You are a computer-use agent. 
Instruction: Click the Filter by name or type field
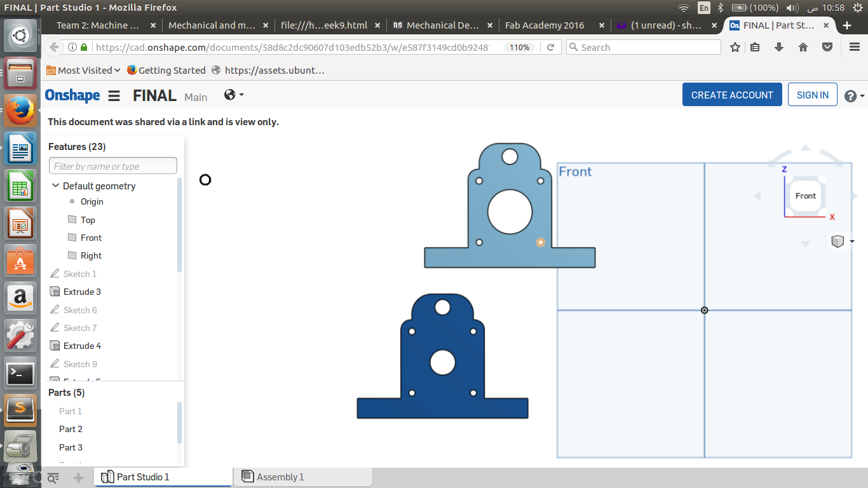click(x=113, y=166)
